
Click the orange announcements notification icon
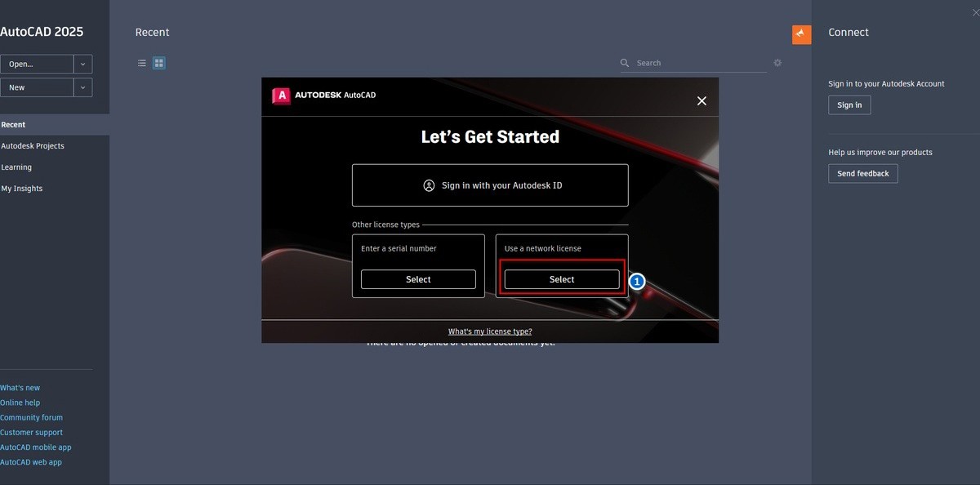(801, 34)
